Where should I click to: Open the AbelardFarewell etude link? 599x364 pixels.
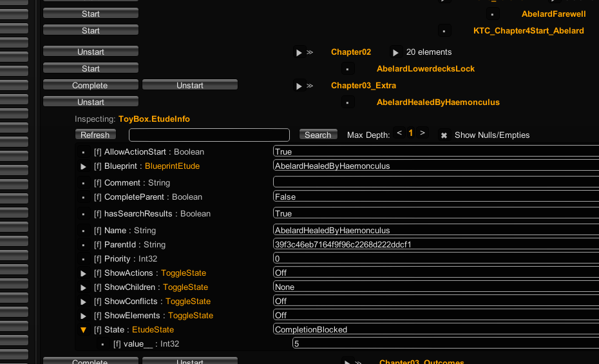tap(553, 14)
